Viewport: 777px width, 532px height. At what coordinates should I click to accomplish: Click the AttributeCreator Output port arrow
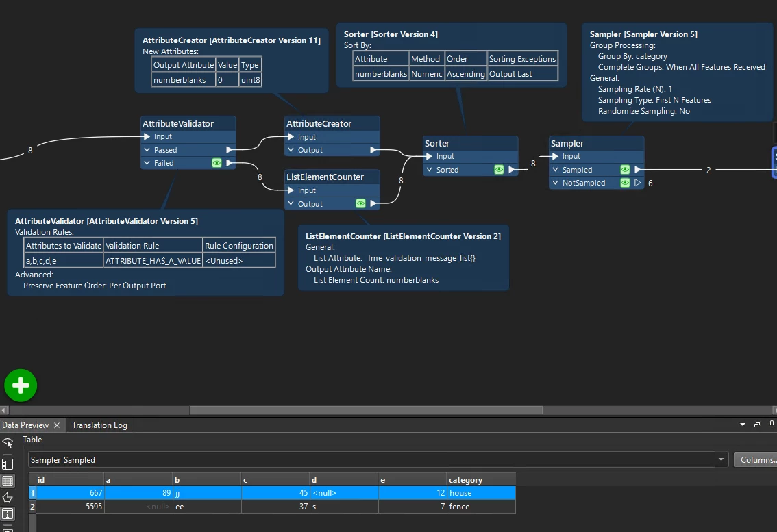point(373,149)
